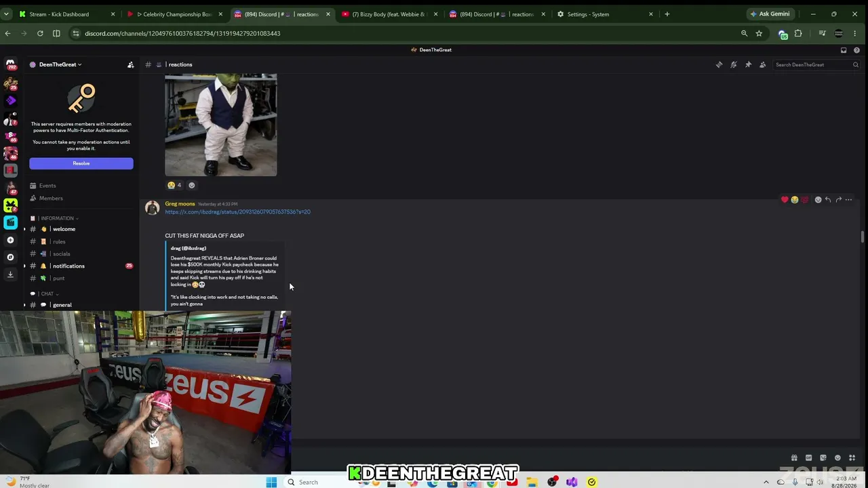Switch to Settings - System tab

pyautogui.click(x=605, y=14)
